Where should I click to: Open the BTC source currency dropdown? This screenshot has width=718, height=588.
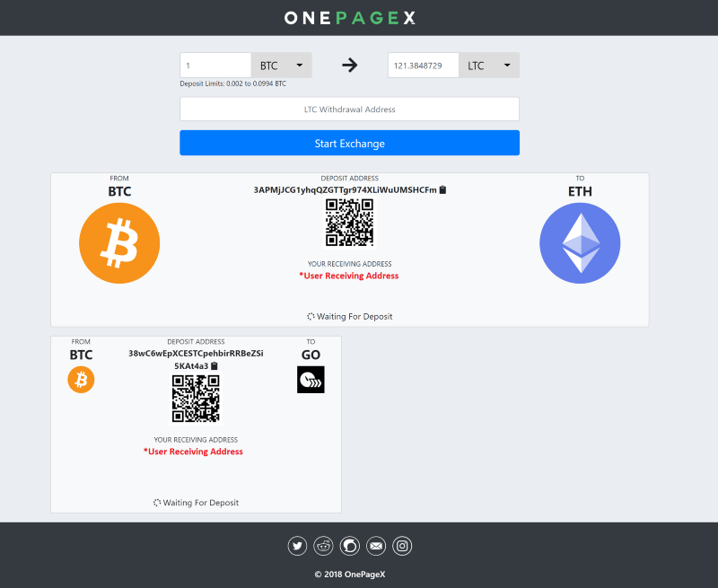[x=281, y=66]
